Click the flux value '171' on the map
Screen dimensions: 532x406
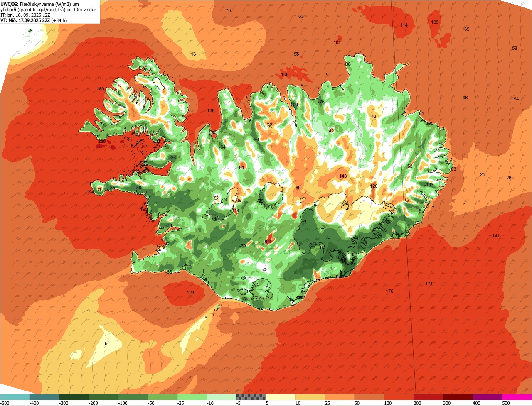pos(429,284)
